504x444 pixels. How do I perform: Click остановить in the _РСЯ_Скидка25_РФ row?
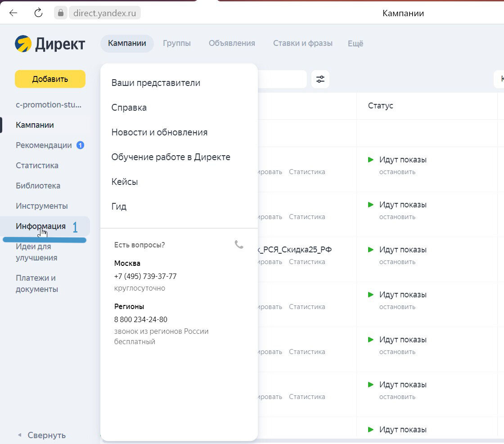397,262
